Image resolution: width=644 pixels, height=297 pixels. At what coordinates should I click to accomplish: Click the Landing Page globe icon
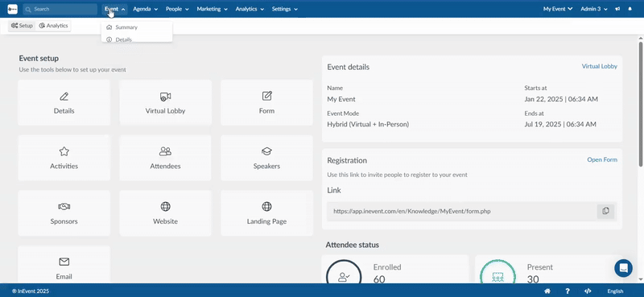pyautogui.click(x=267, y=206)
